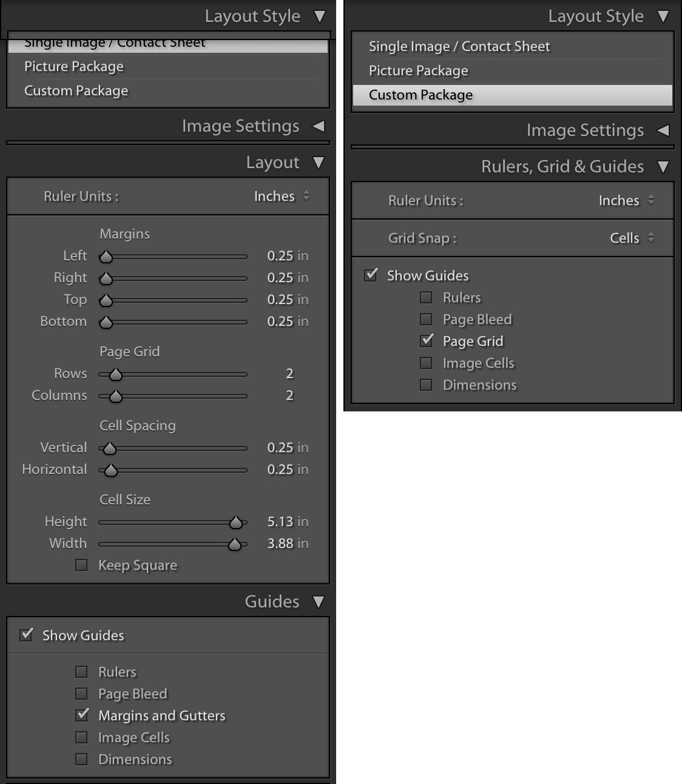Image resolution: width=682 pixels, height=784 pixels.
Task: Click the Cell Size Height slider handle
Action: point(237,522)
